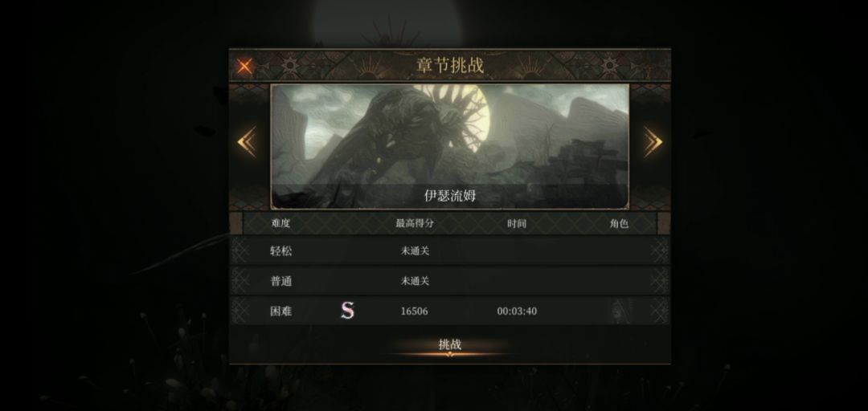
Task: Close the 章节挑战 dialog with orange X
Action: click(244, 67)
